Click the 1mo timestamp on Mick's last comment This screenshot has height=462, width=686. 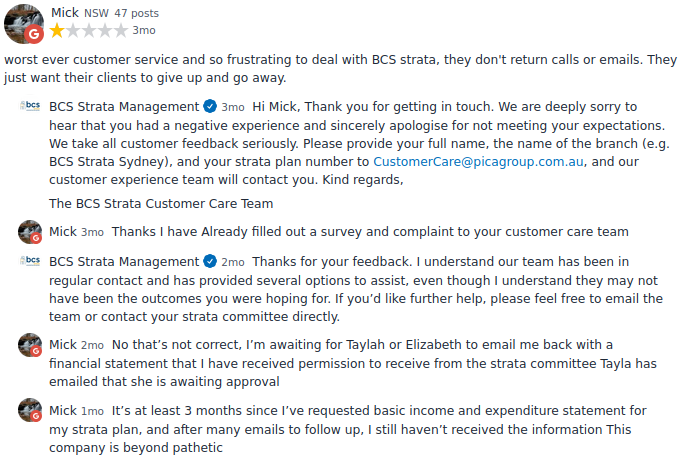tap(92, 411)
